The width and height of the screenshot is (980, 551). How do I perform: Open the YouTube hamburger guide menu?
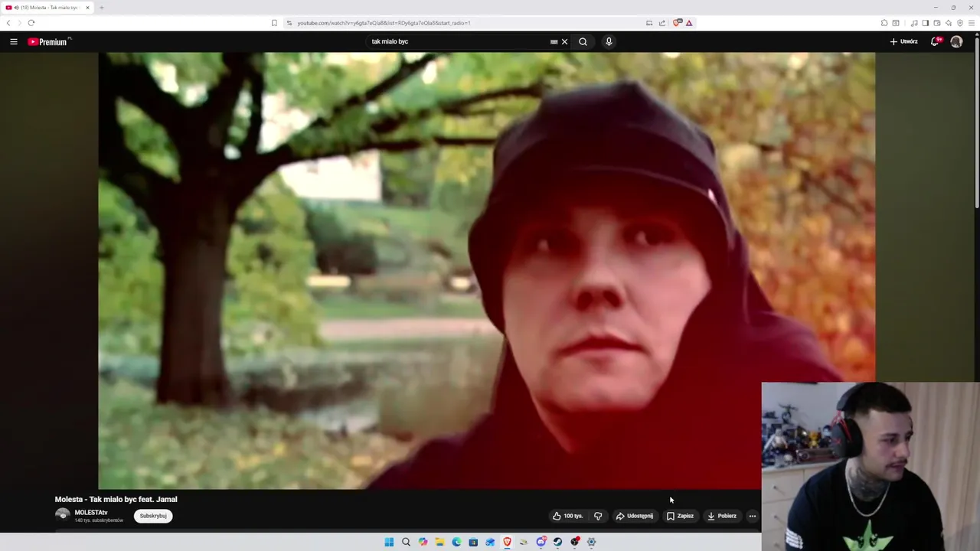14,41
